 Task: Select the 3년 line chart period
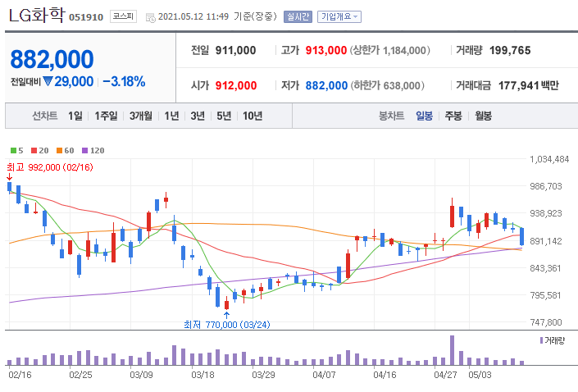coord(198,116)
